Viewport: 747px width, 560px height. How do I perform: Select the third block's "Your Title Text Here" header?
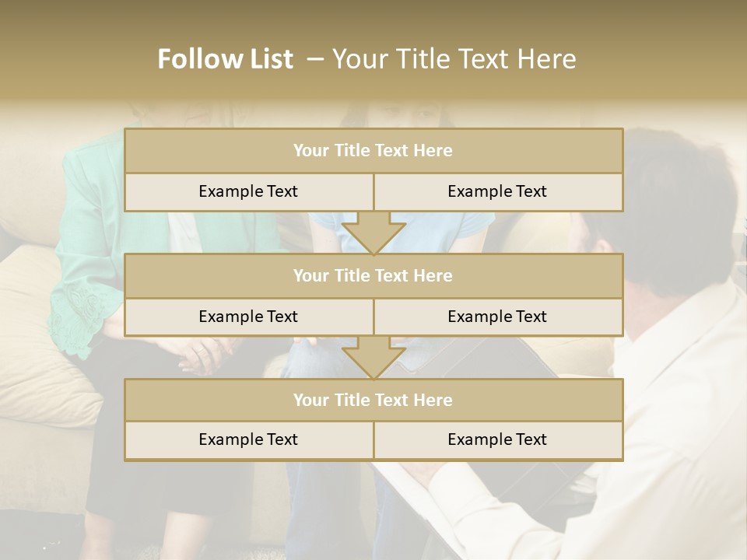[373, 400]
